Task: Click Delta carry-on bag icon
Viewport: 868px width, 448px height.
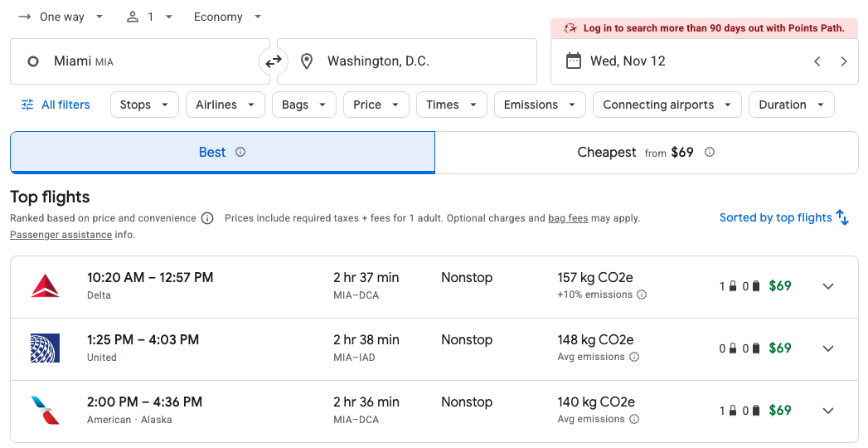Action: [732, 286]
